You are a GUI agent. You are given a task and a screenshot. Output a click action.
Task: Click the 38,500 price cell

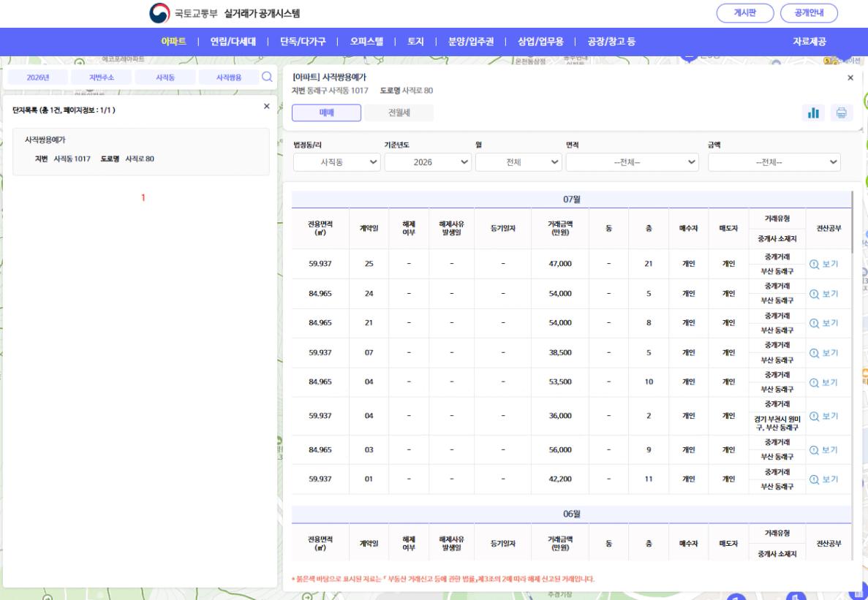tap(559, 353)
